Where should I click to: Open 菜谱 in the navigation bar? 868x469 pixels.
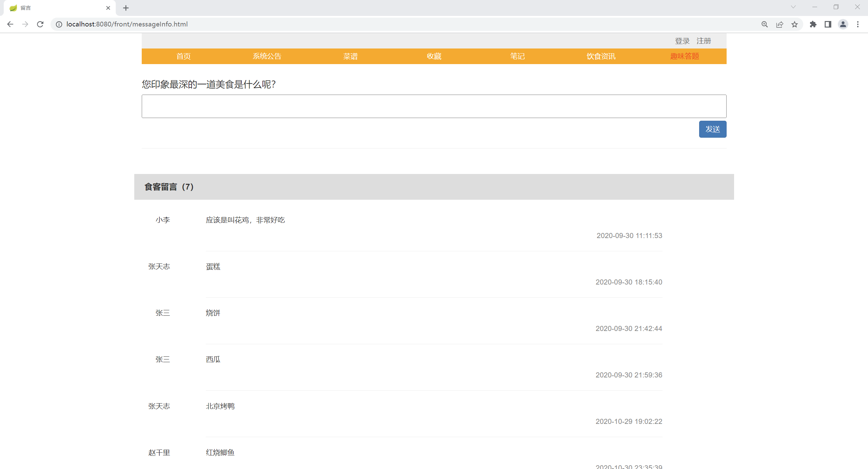click(350, 56)
